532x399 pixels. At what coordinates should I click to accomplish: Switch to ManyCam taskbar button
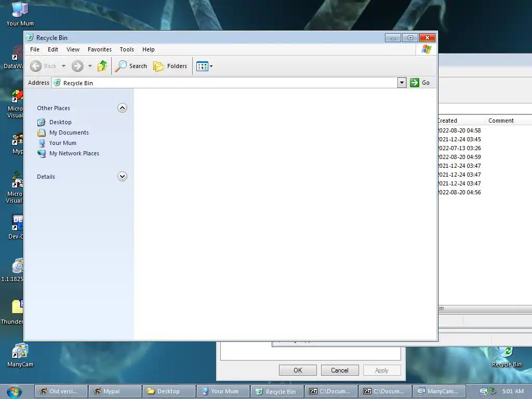(x=439, y=391)
